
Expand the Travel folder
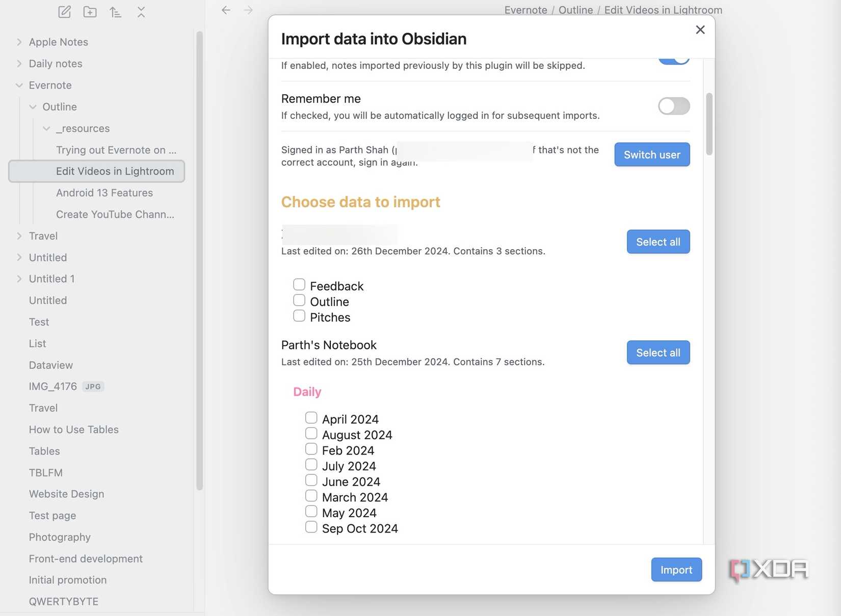click(18, 236)
